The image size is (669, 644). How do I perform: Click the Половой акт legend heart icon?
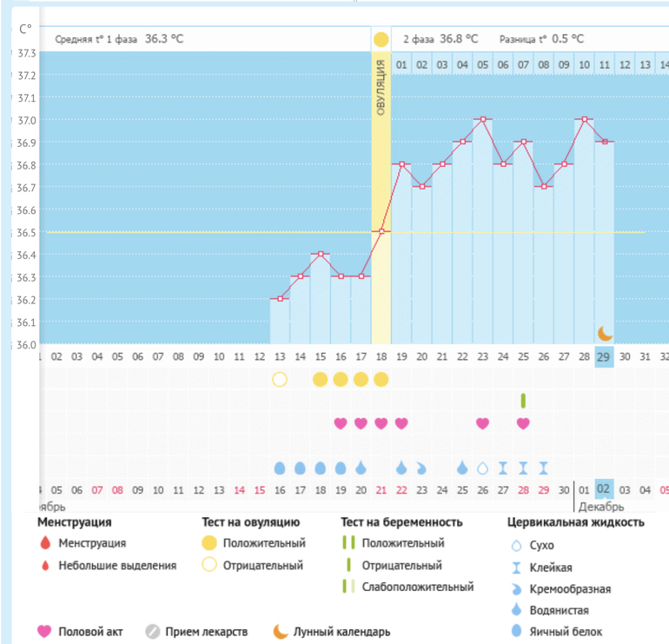(x=44, y=632)
